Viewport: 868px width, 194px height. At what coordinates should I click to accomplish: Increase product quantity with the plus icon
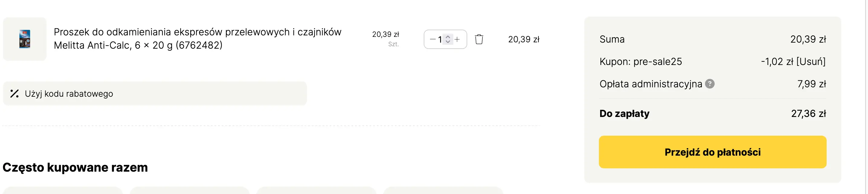click(457, 40)
